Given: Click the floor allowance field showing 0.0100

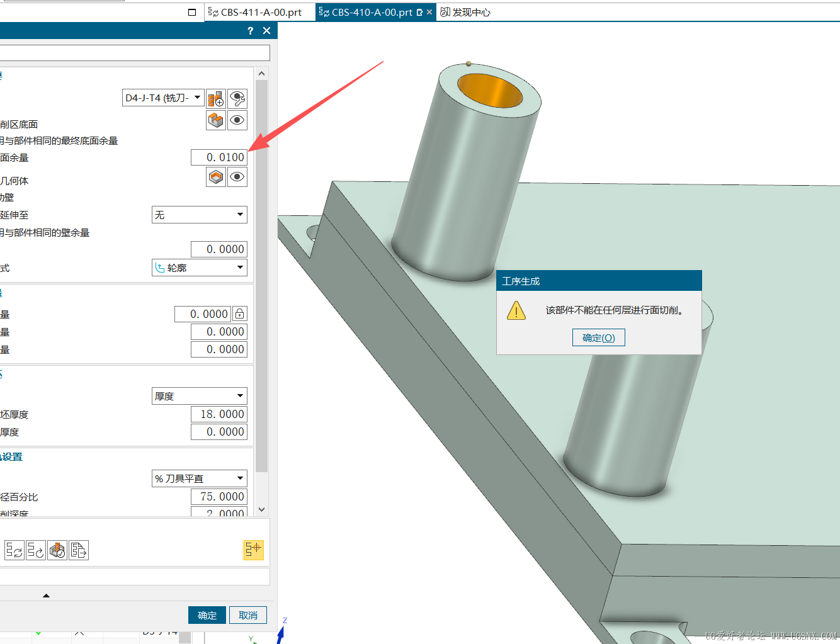Looking at the screenshot, I should click(219, 157).
